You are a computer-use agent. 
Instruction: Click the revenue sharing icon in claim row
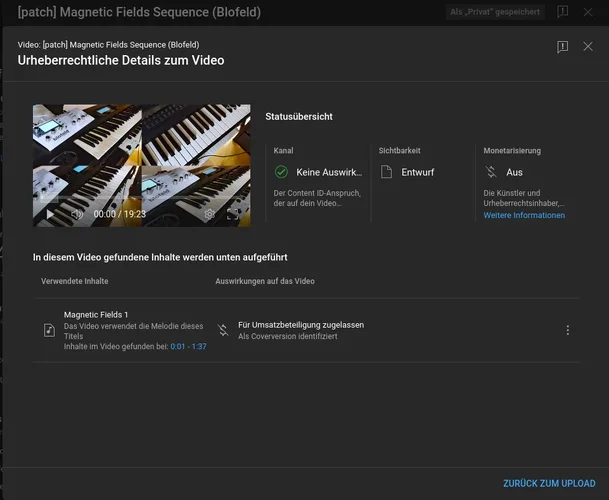223,330
